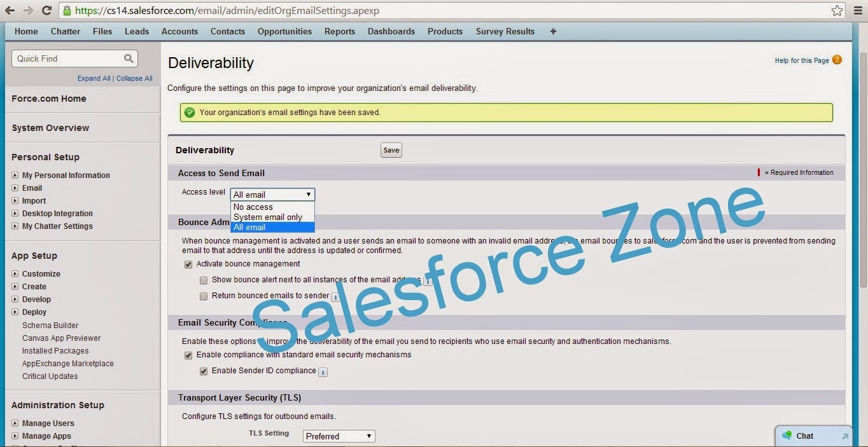Screen dimensions: 868x447
Task: Open the Access level dropdown
Action: [272, 195]
